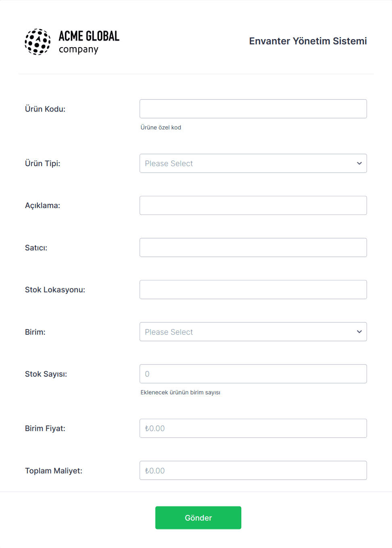Click 'Eklenecek ürünün birim sayısı' helper text
Screen dimensions: 392x548
point(180,392)
